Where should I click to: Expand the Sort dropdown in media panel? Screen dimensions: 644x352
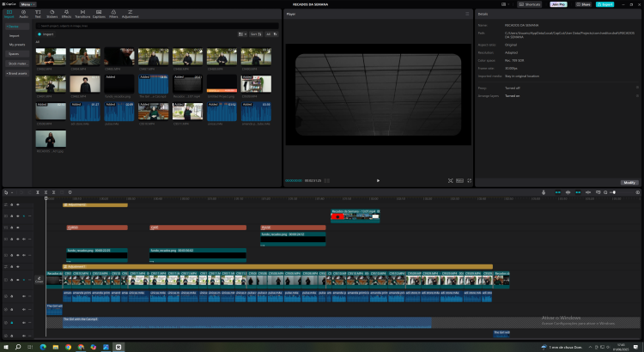click(254, 33)
